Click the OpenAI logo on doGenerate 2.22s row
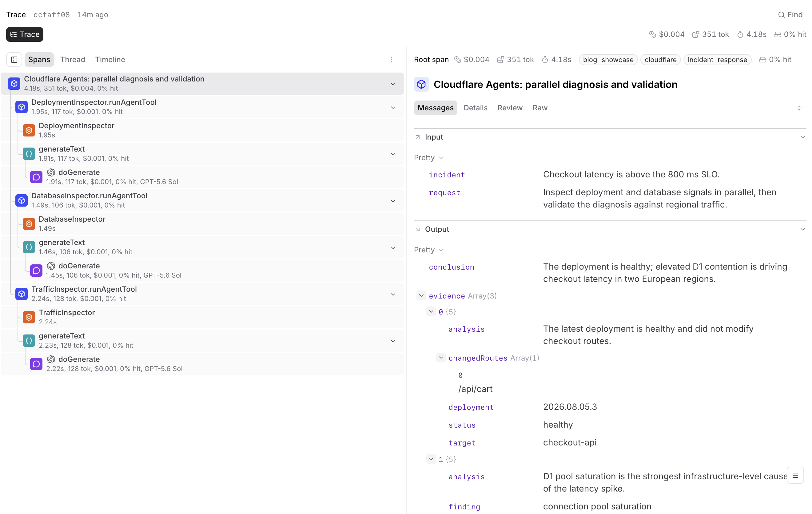 (51, 359)
